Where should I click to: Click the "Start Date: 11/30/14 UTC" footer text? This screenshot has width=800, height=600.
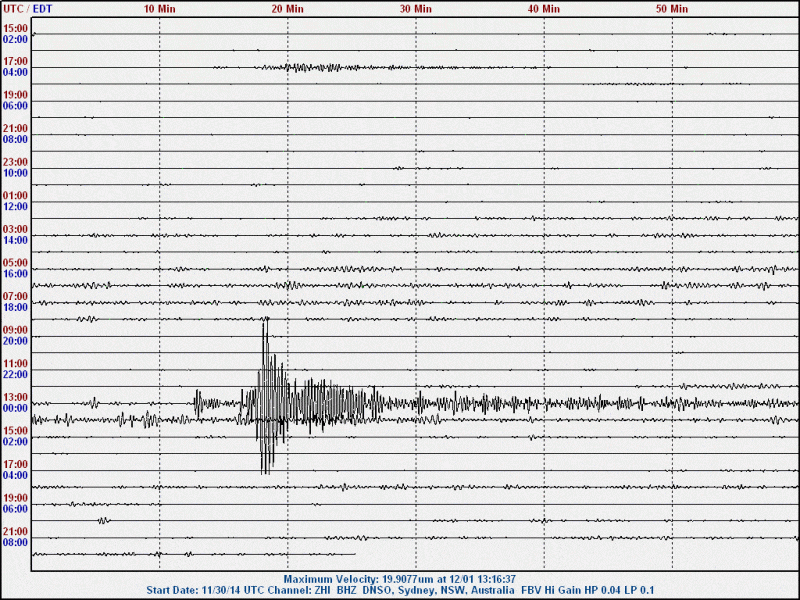(x=205, y=591)
